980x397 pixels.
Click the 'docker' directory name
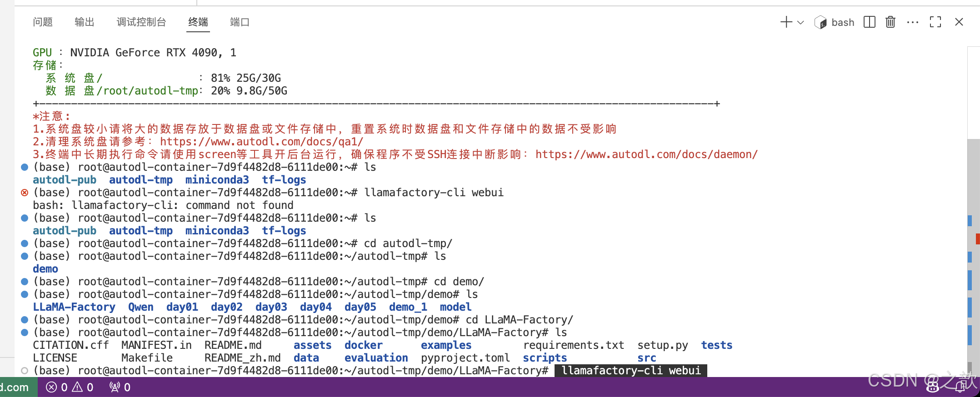364,345
